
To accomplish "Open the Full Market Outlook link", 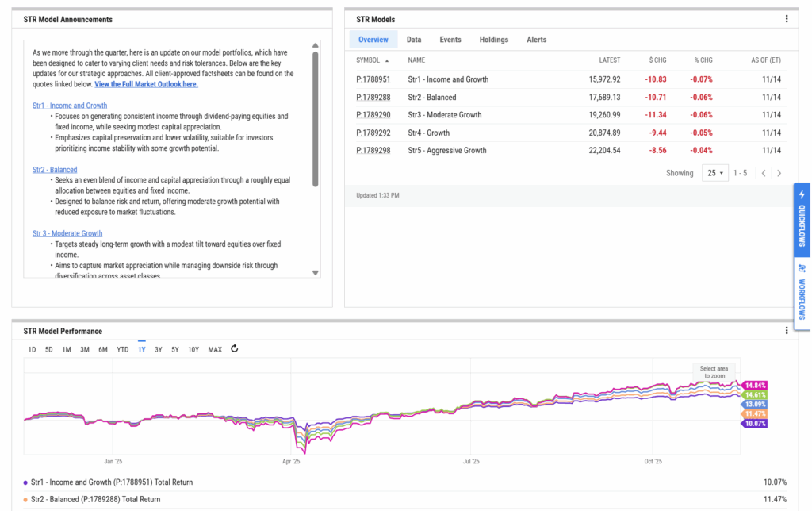I will coord(146,83).
